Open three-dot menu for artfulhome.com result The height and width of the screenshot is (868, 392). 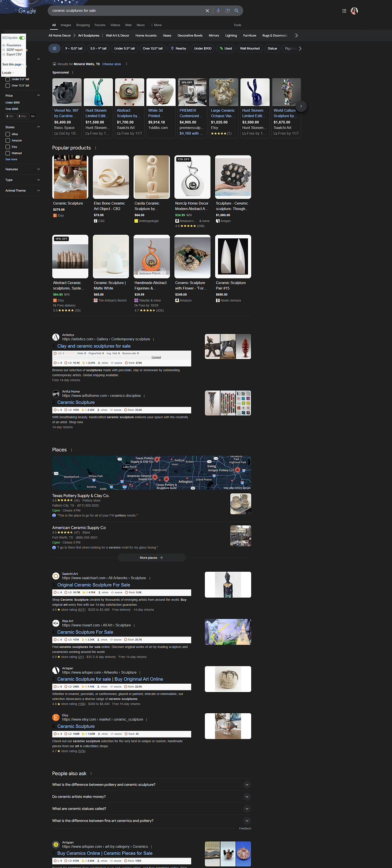[x=144, y=396]
